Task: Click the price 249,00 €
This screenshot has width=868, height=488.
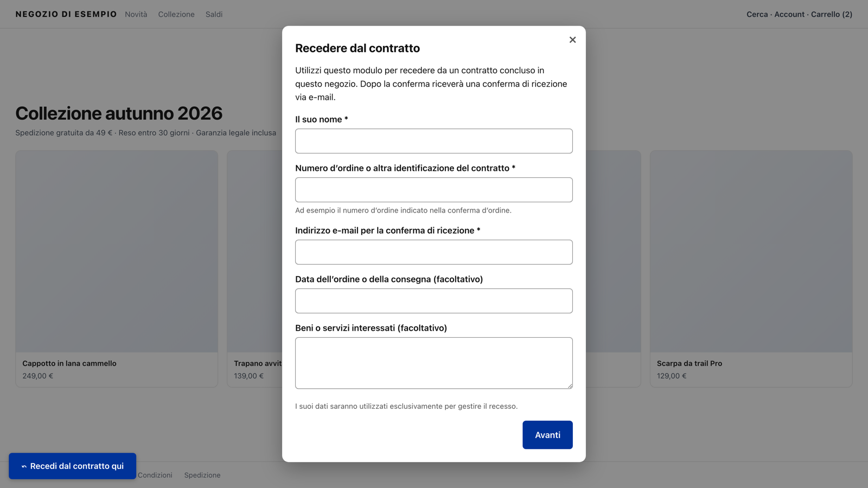Action: [38, 376]
